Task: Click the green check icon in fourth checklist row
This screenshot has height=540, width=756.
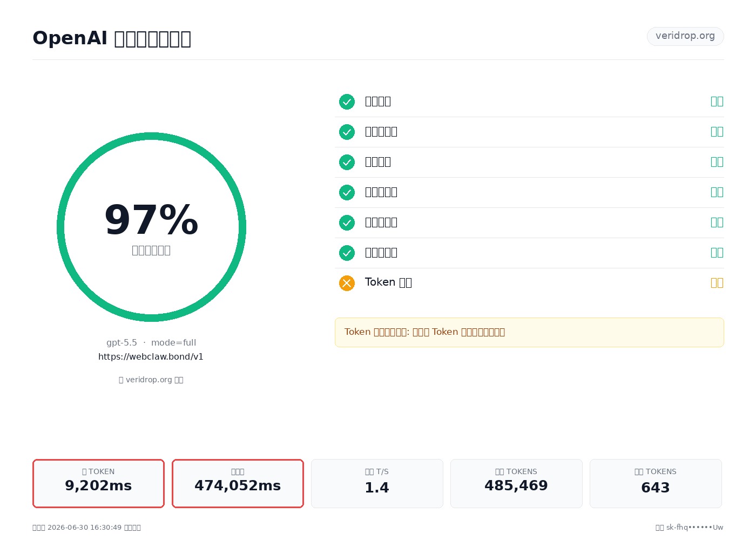Action: (x=347, y=192)
